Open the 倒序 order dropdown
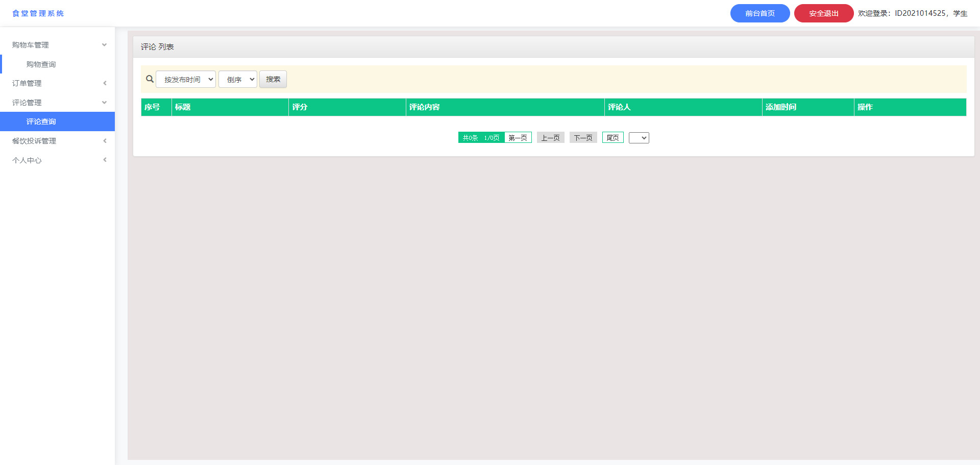 pos(238,80)
